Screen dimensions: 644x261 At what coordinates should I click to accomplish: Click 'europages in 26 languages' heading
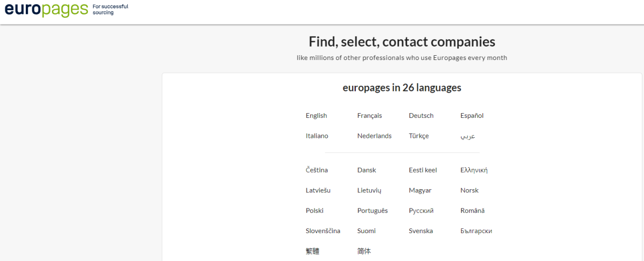coord(402,88)
